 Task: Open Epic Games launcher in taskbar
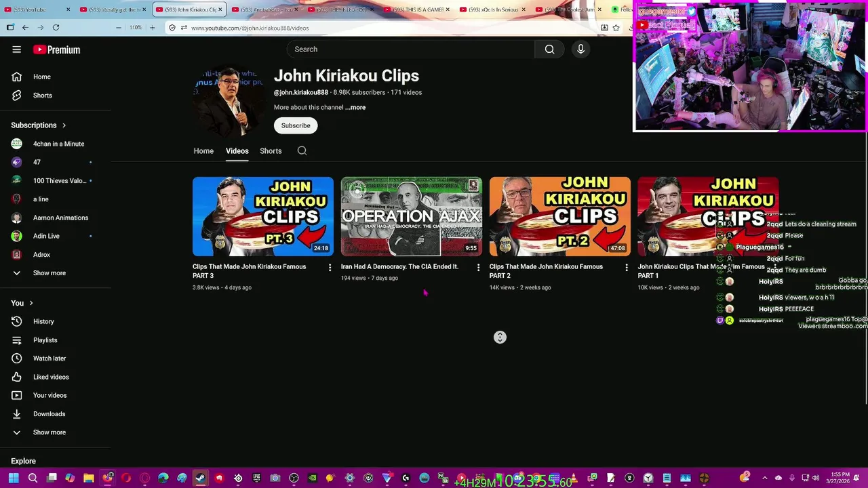coord(256,479)
